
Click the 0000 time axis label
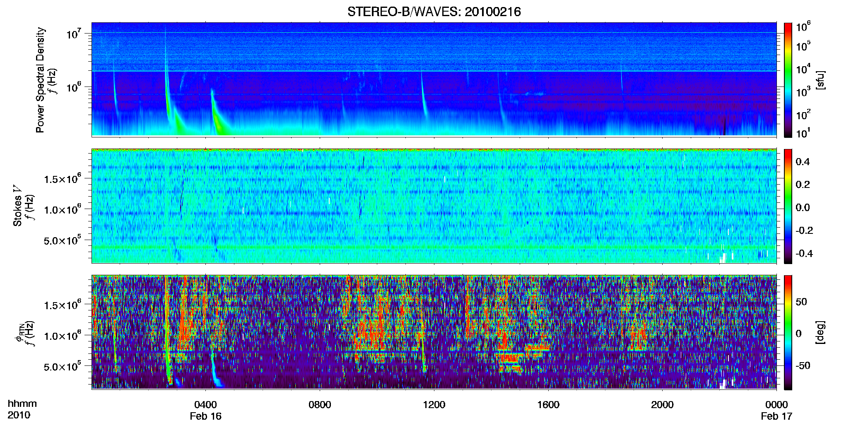[x=776, y=405]
